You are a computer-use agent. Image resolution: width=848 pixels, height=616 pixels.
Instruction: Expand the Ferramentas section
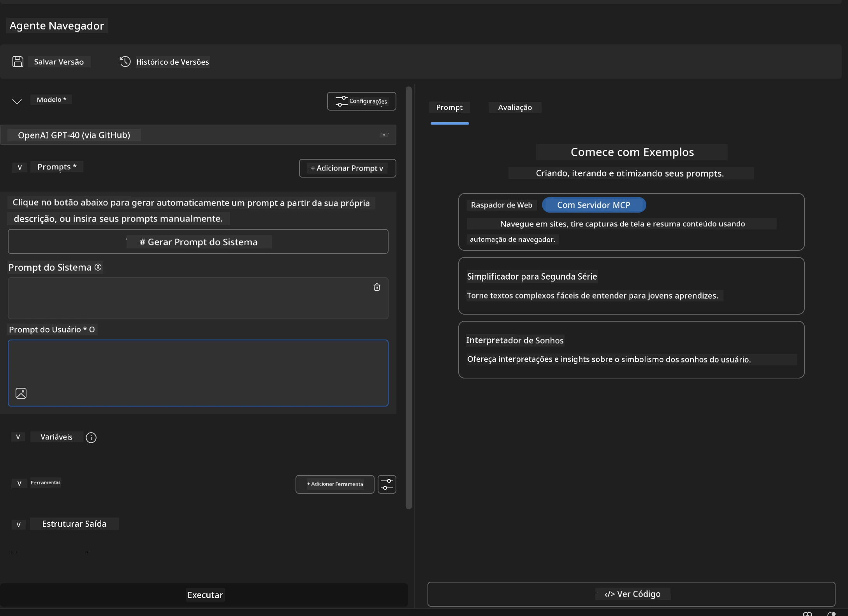click(19, 483)
